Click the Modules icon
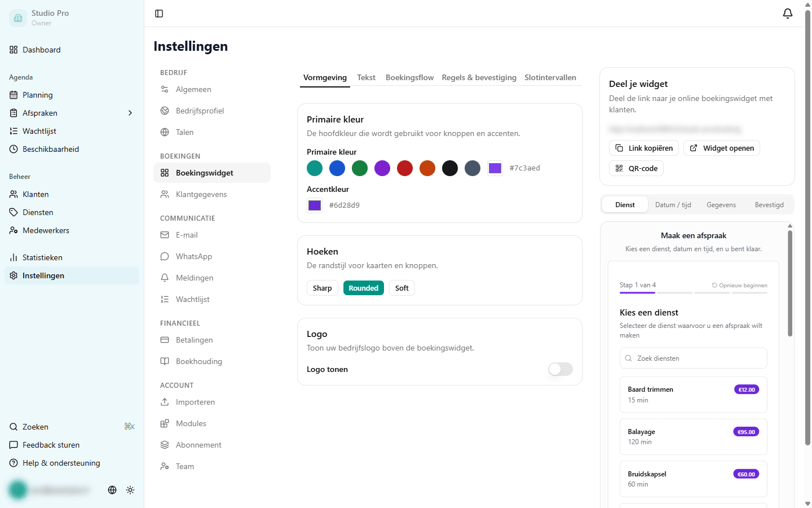812x508 pixels. 165,423
